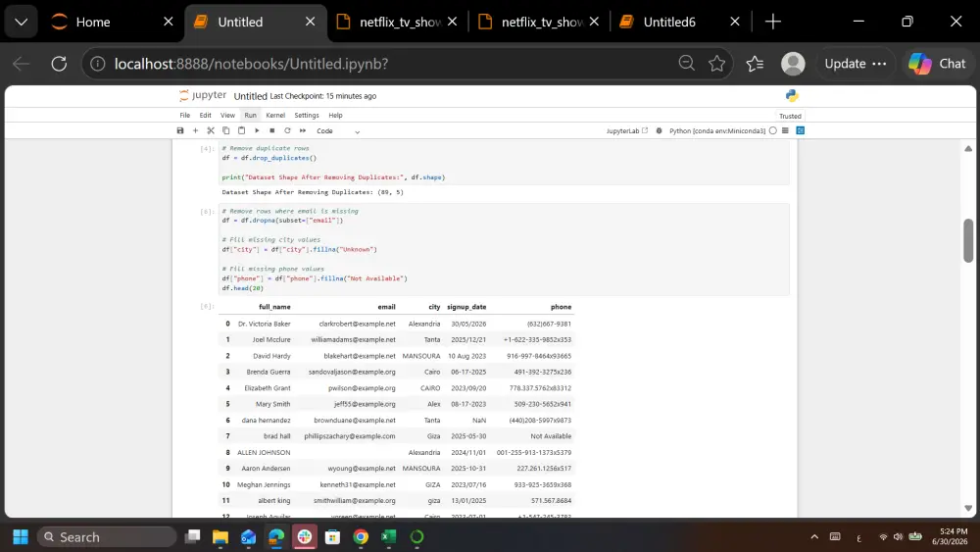Check the kernel status circle indicator
Screen dimensions: 980x552
(x=773, y=130)
